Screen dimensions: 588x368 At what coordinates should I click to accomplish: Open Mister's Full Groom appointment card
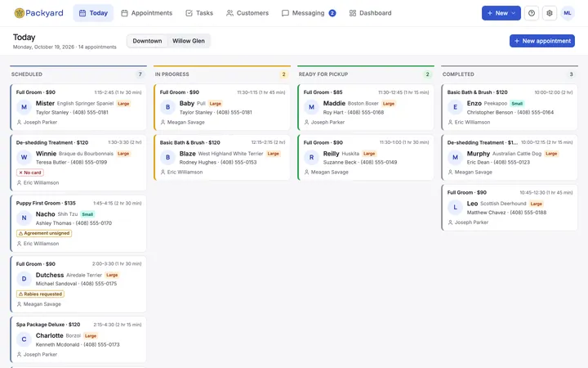click(x=78, y=107)
